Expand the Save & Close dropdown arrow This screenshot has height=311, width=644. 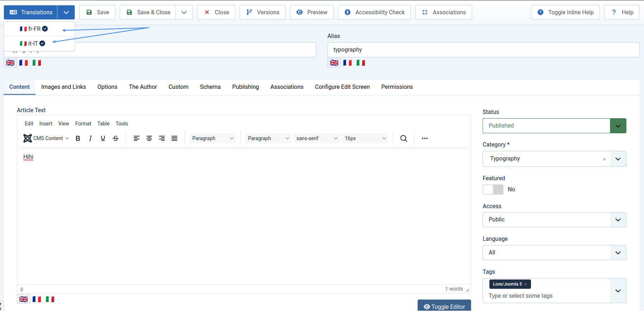(x=184, y=13)
